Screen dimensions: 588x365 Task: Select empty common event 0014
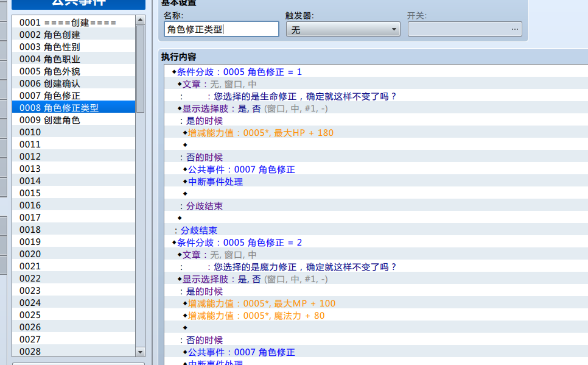pyautogui.click(x=74, y=181)
